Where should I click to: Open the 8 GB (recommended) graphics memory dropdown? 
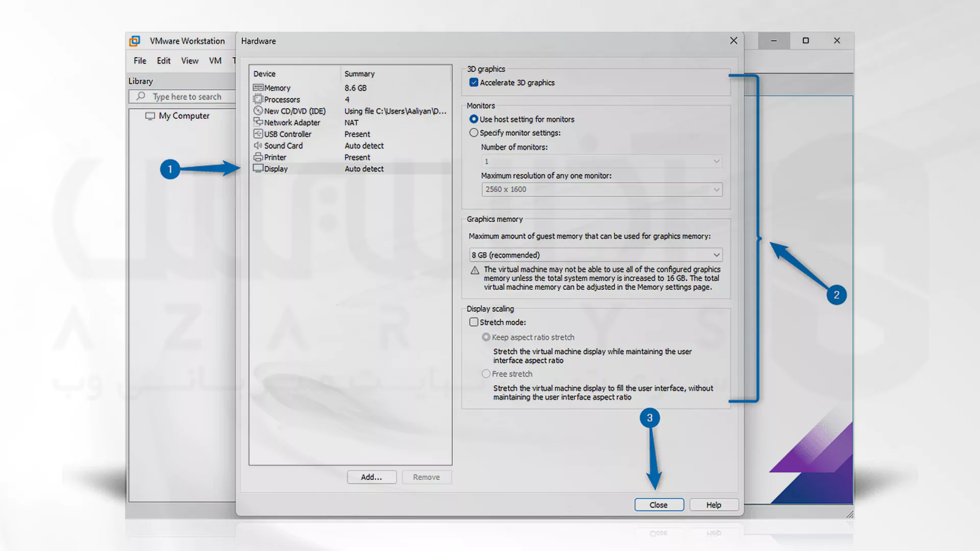pos(596,255)
